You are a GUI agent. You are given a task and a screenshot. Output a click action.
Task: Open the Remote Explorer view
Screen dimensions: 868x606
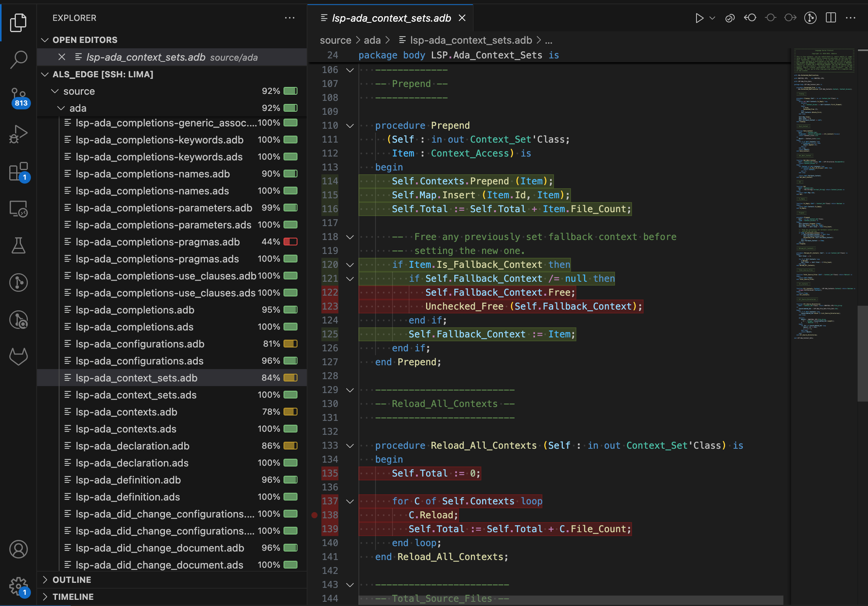[18, 209]
